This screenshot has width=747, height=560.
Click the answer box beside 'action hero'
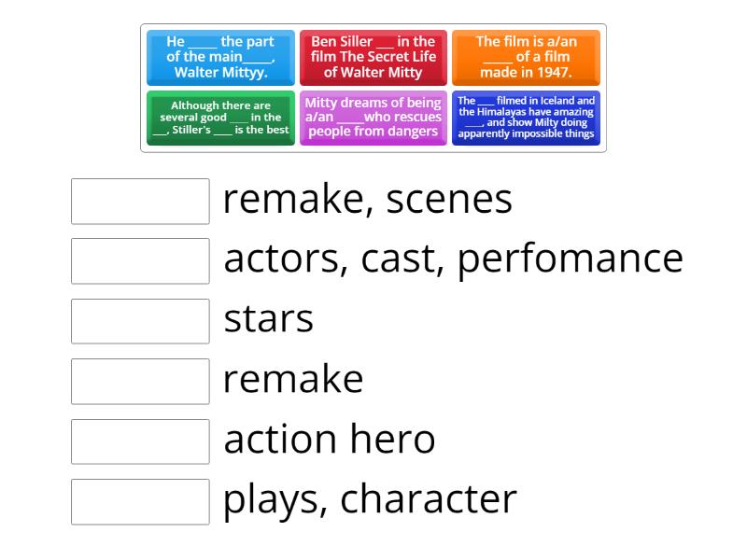click(x=139, y=441)
